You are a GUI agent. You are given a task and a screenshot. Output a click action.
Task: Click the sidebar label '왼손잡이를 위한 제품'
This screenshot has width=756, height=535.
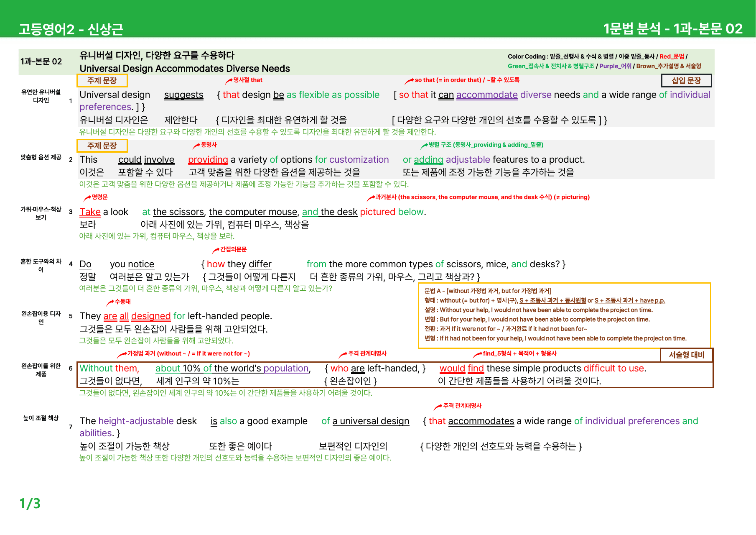[x=41, y=370]
